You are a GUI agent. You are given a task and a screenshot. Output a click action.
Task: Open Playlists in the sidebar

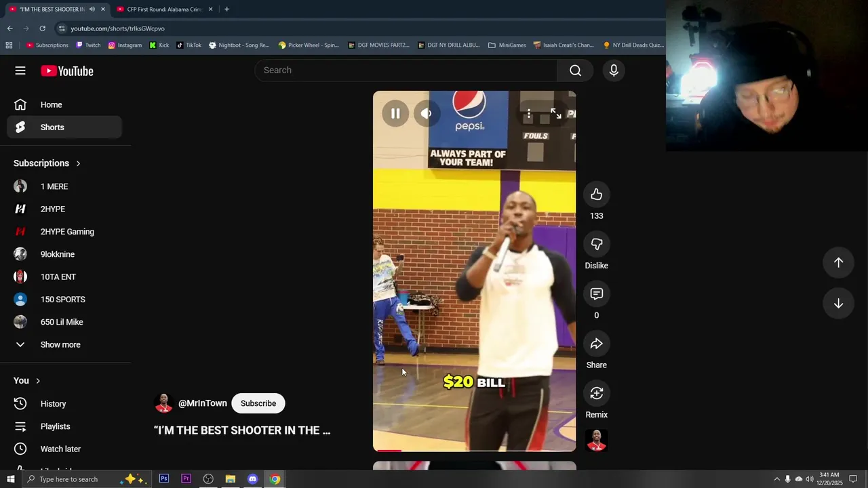coord(64,426)
